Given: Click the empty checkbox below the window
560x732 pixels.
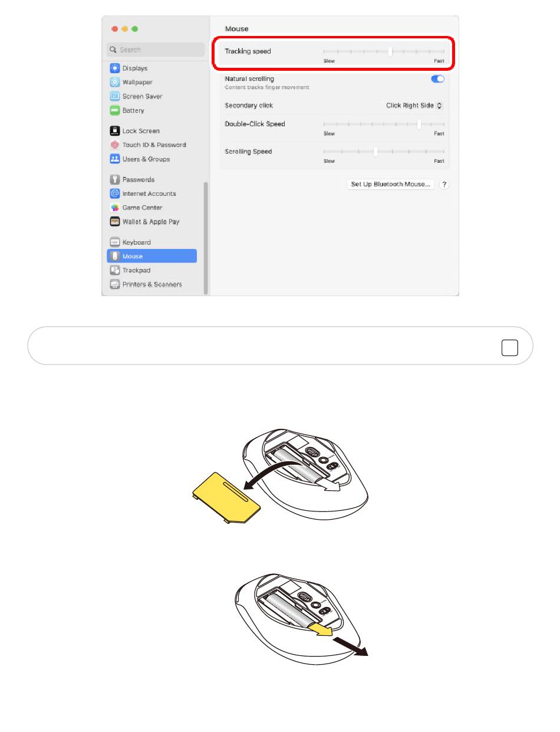Looking at the screenshot, I should click(510, 349).
